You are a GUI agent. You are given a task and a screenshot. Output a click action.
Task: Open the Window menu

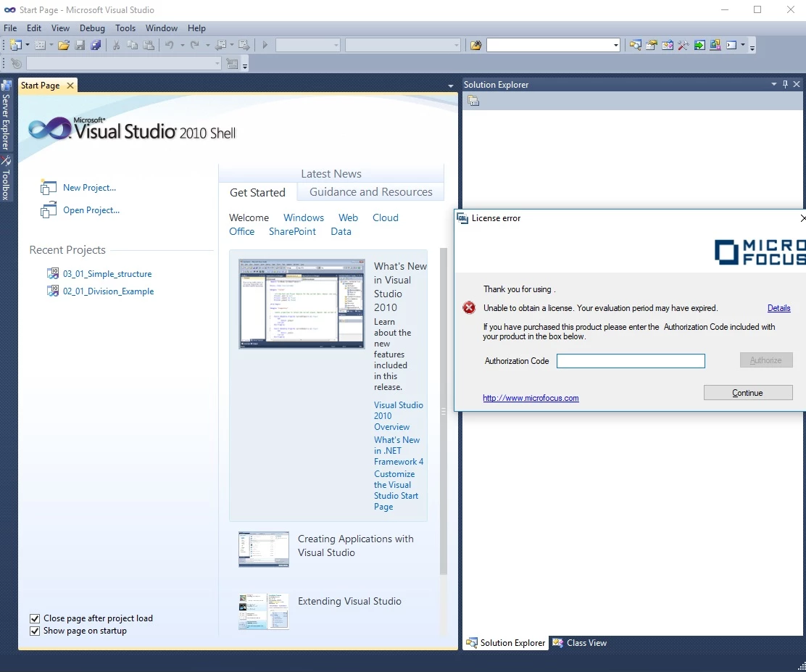tap(162, 28)
